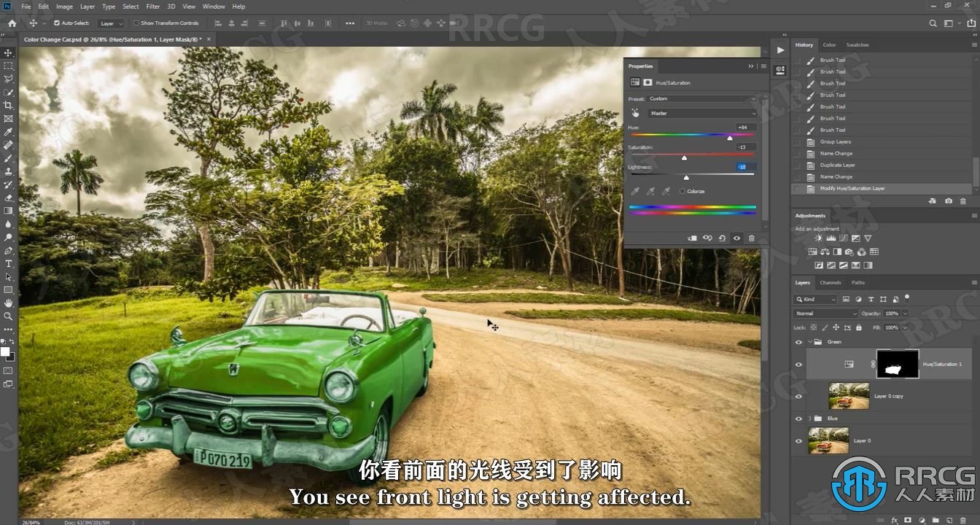Reset Hue/Saturation to adjustment defaults
The image size is (980, 525).
coord(722,238)
